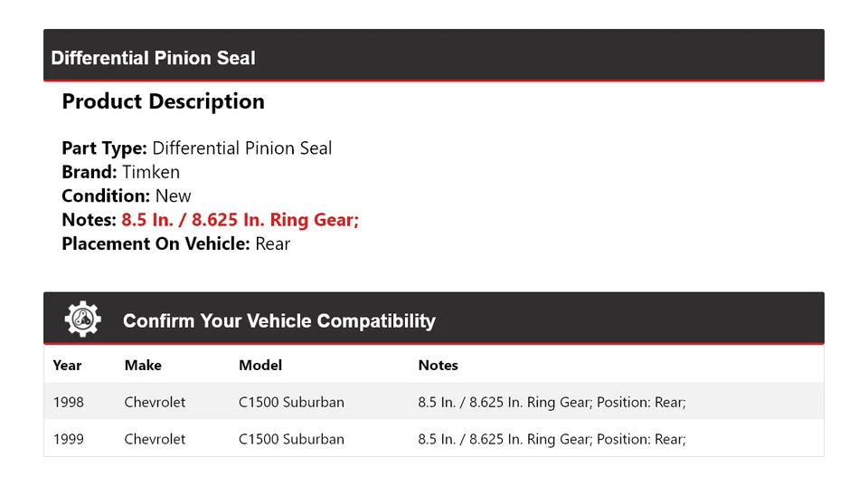Viewport: 868px width, 486px height.
Task: Select the 1999 year cell
Action: coord(69,439)
